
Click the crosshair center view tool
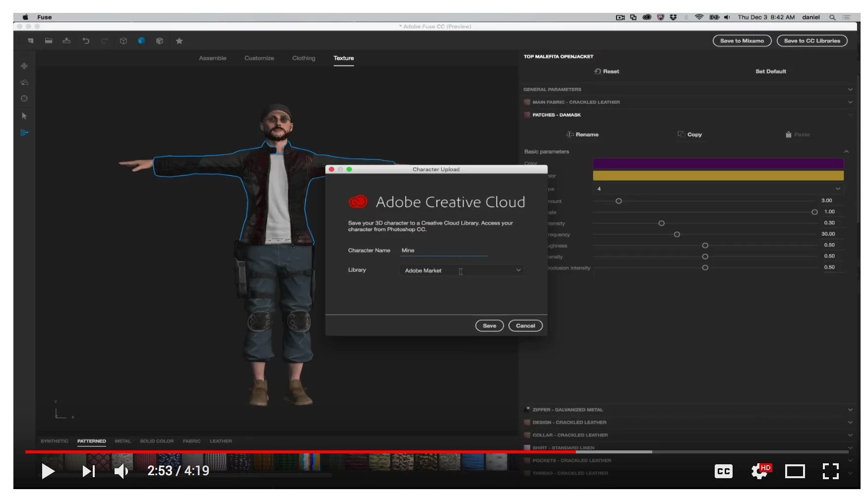pyautogui.click(x=24, y=99)
